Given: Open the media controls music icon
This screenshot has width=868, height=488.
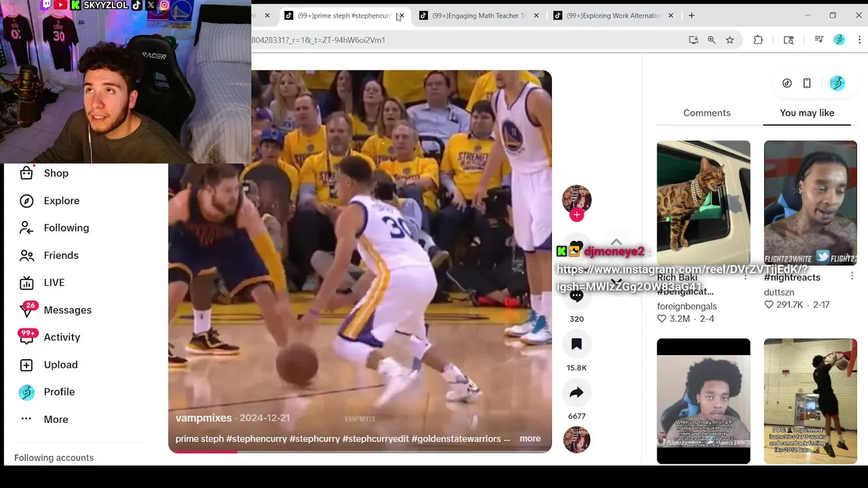Looking at the screenshot, I should tap(819, 40).
